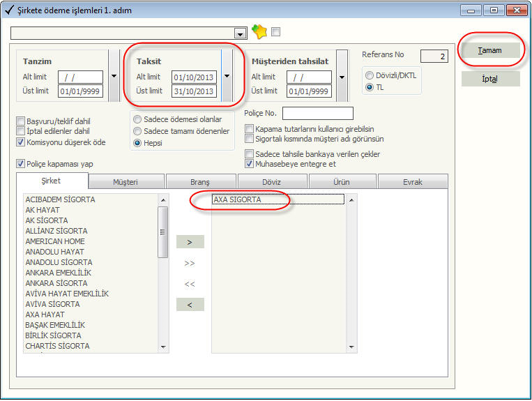
Task: Click the yellow star favorites icon
Action: pyautogui.click(x=259, y=32)
